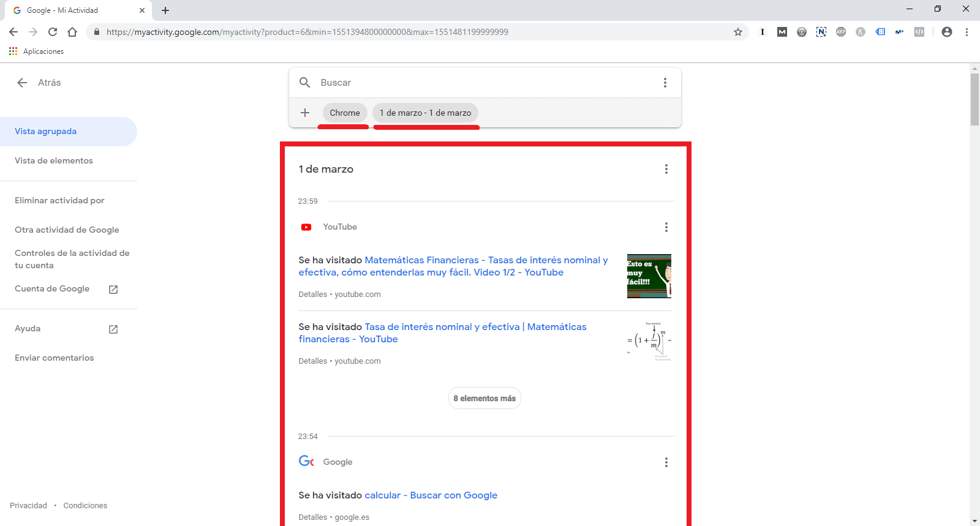Reload the current page
Image resolution: width=980 pixels, height=526 pixels.
tap(53, 32)
